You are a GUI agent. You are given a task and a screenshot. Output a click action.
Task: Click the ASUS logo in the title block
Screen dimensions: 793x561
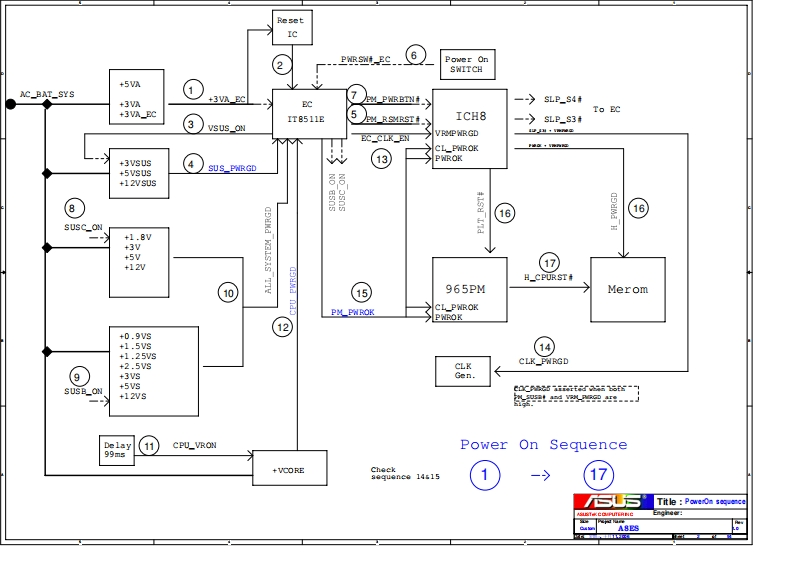tap(612, 501)
